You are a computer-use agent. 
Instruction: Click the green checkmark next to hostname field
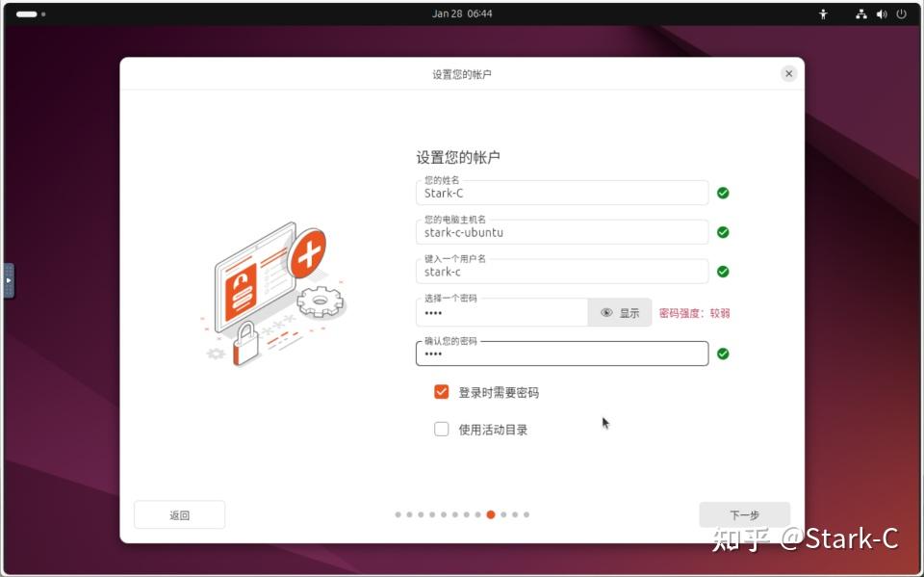tap(723, 232)
